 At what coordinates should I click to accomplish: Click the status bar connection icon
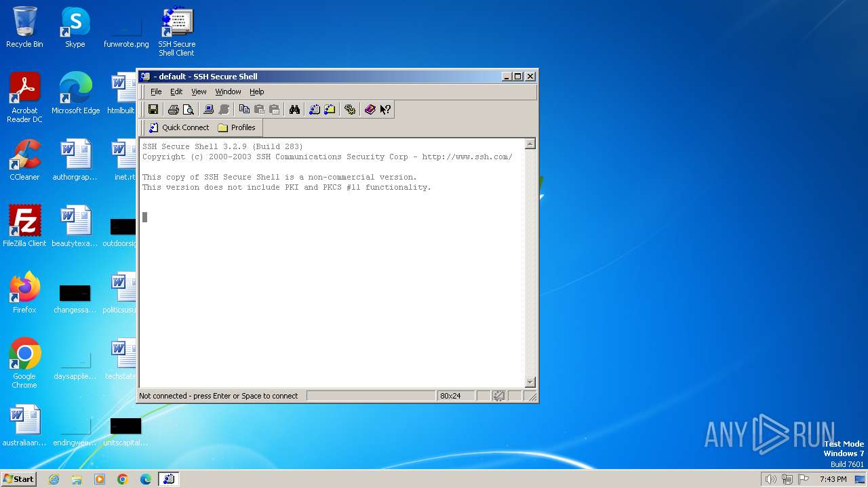[498, 396]
